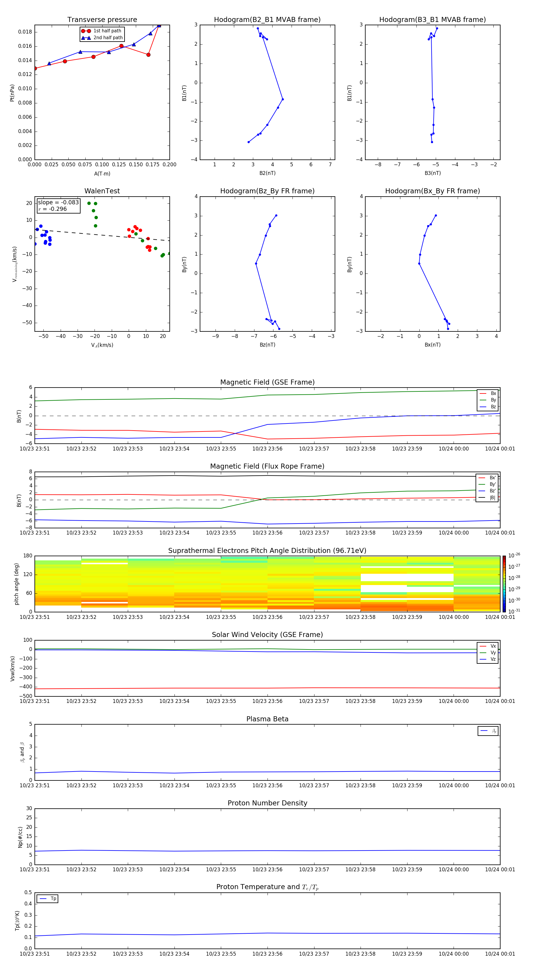The height and width of the screenshot is (980, 535).
Task: Select the By legend entry in GSE field panel
Action: click(488, 400)
